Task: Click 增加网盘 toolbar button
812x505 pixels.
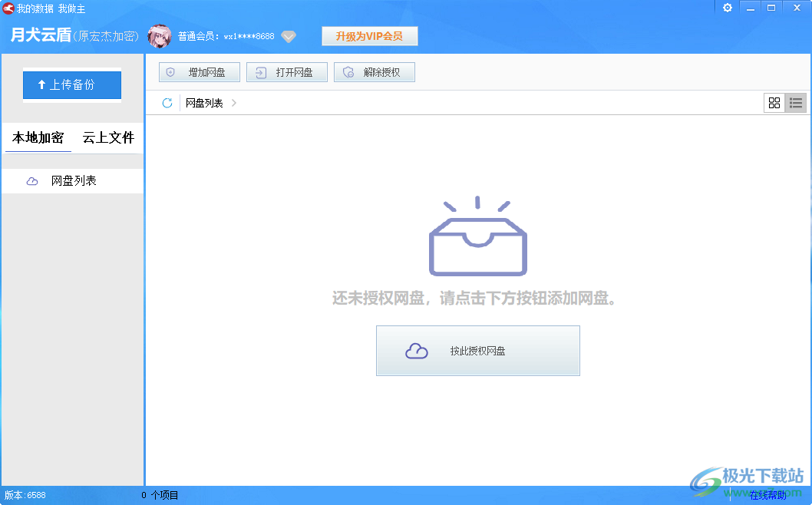Action: [x=200, y=72]
